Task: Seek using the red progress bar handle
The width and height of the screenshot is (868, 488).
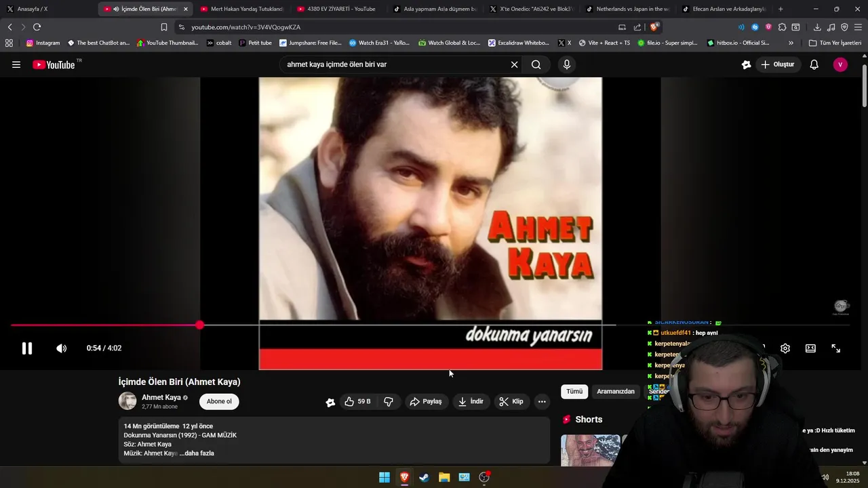Action: 199,325
